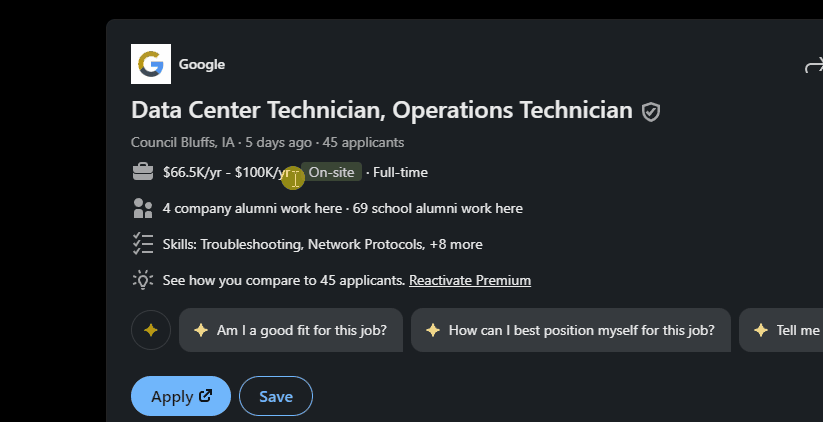Click the briefcase salary icon
The image size is (823, 422).
click(142, 172)
